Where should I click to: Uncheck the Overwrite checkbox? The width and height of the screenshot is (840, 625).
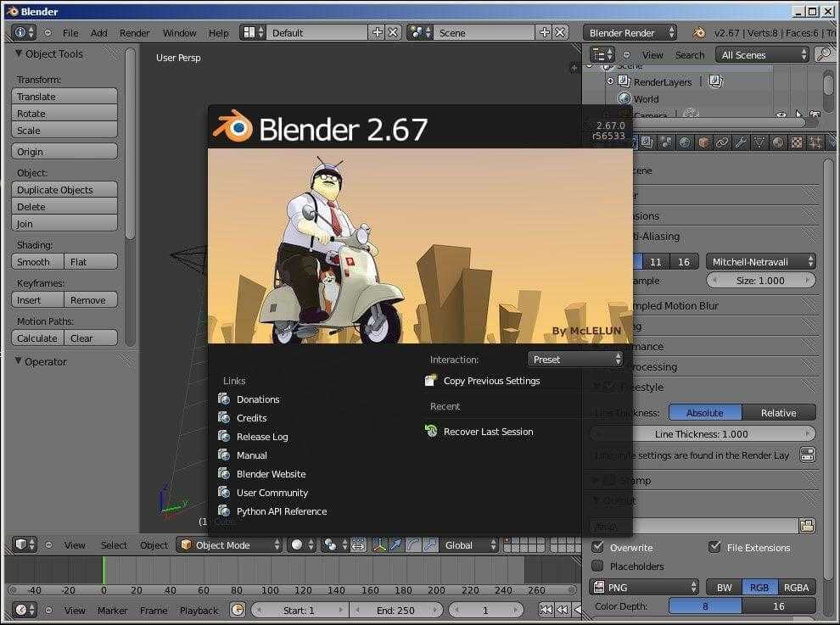tap(598, 547)
